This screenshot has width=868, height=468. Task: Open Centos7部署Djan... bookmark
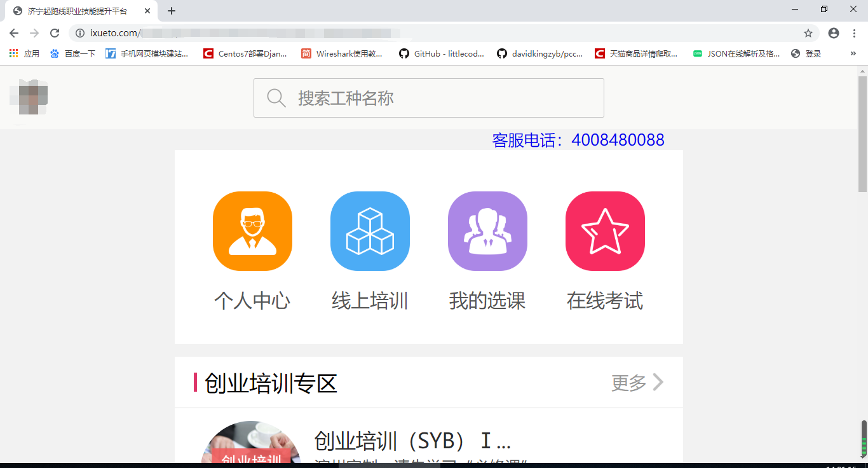[245, 54]
